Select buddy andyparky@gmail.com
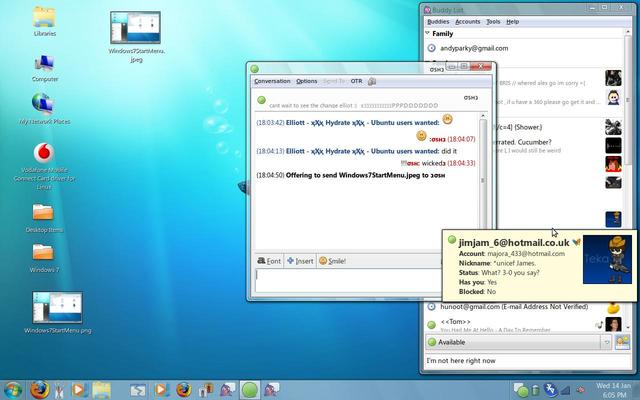Screen dimensions: 640x400 point(474,48)
